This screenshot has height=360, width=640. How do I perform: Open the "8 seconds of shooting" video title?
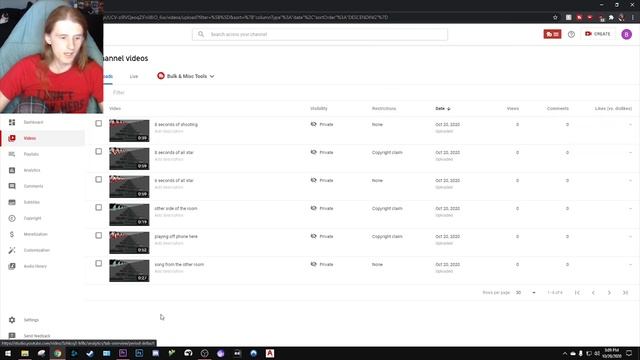tap(176, 124)
